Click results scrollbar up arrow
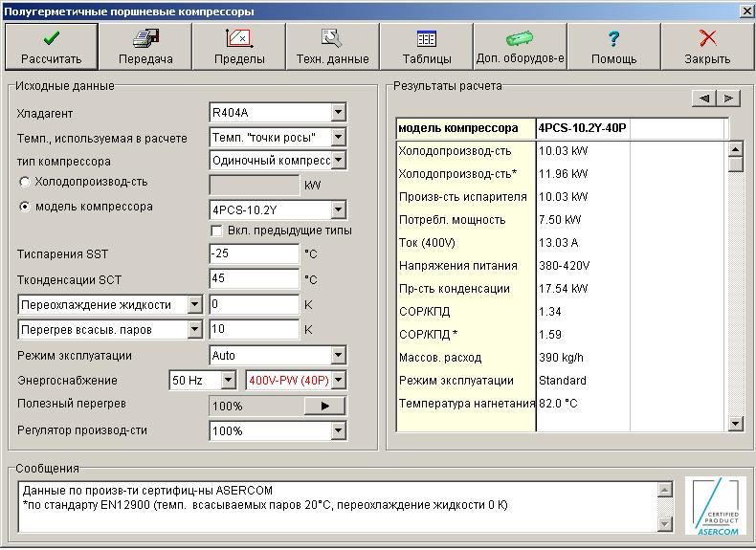756x550 pixels. pos(735,149)
